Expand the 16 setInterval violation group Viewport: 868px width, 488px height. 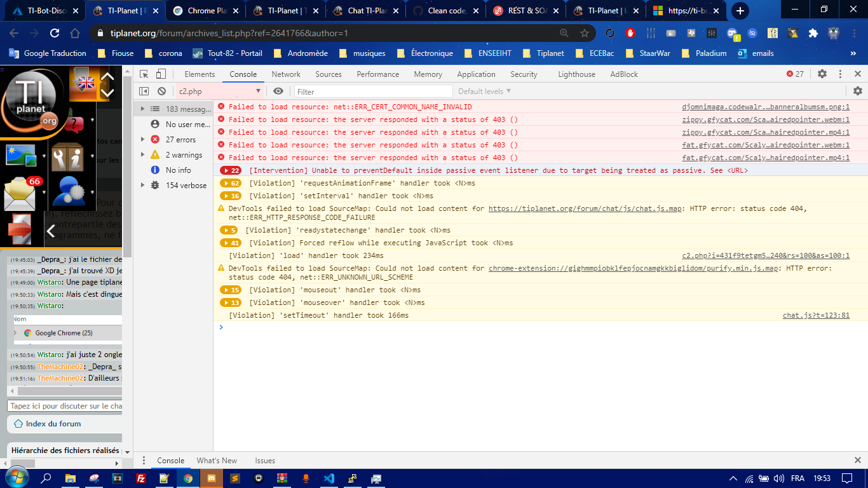click(x=230, y=196)
